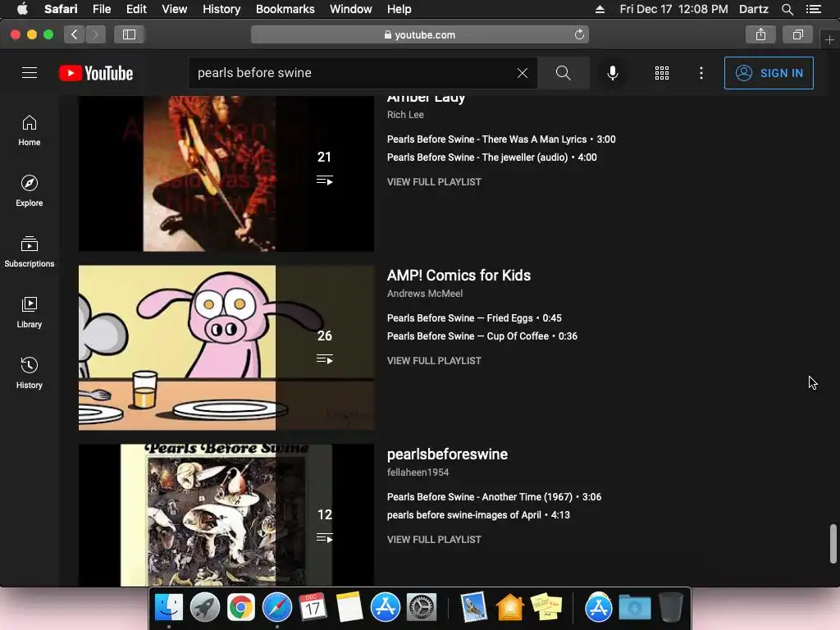Image resolution: width=840 pixels, height=630 pixels.
Task: Open the fellaheen1954 channel link
Action: click(x=418, y=472)
